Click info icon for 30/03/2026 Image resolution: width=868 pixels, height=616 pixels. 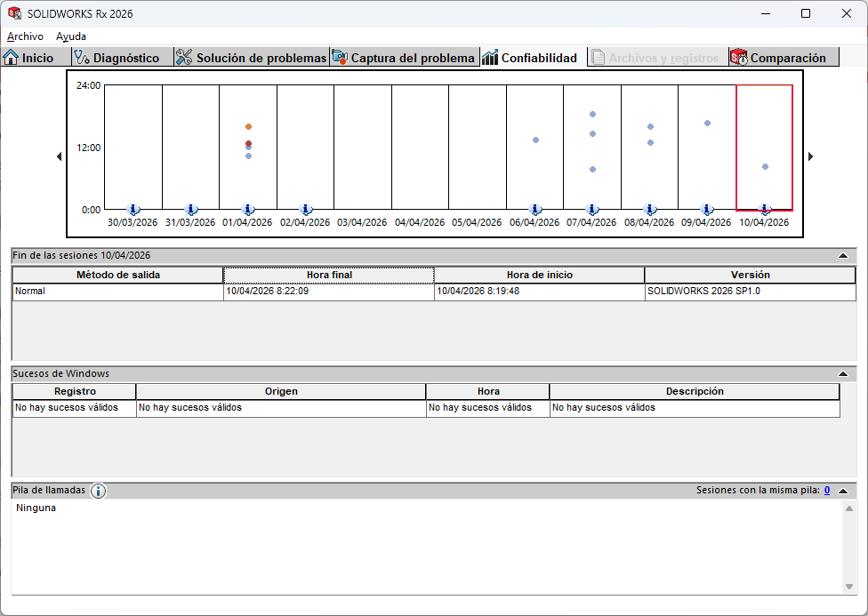pos(133,209)
